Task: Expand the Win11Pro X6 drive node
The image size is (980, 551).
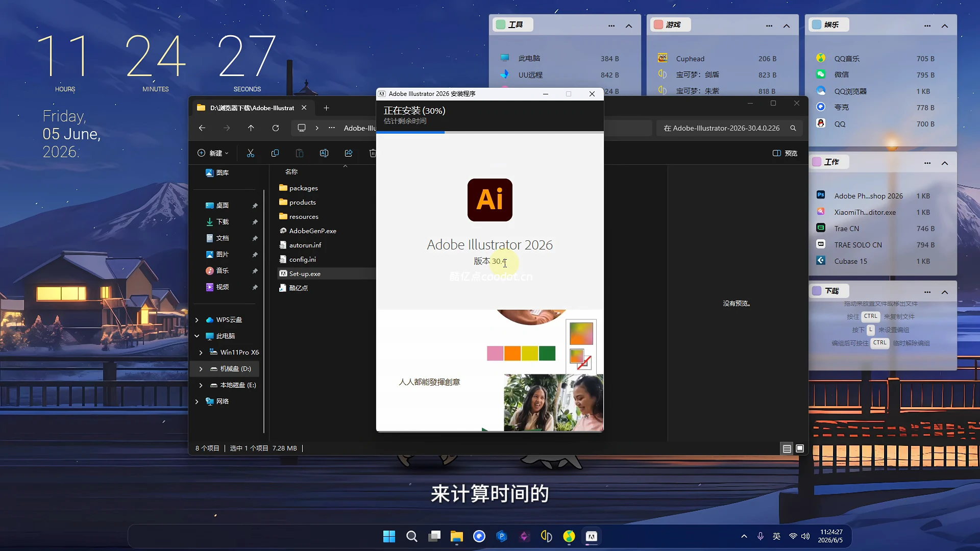Action: click(201, 353)
